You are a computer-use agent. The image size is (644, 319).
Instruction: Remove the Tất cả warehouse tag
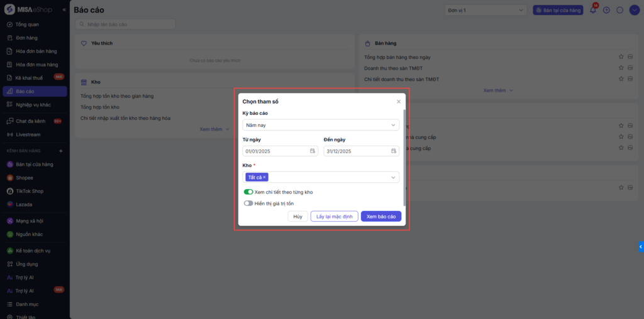265,178
